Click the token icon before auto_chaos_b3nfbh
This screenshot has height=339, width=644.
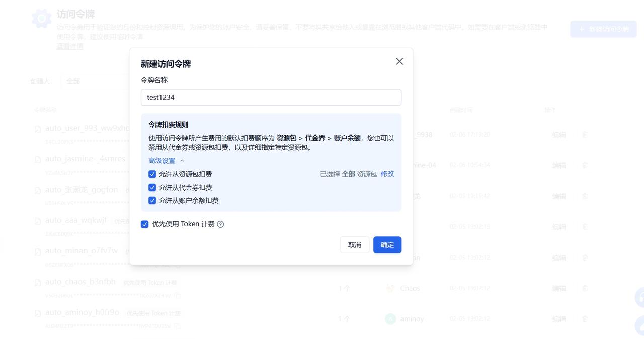click(x=38, y=283)
